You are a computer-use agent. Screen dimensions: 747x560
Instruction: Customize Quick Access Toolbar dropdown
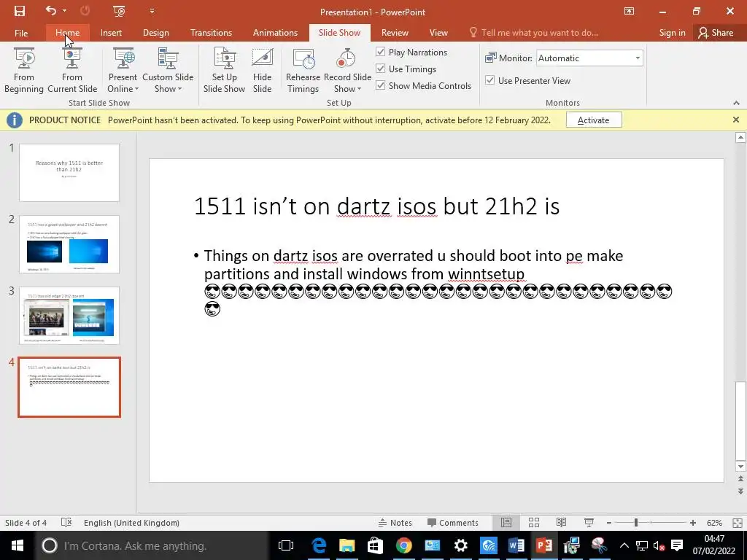pos(152,10)
